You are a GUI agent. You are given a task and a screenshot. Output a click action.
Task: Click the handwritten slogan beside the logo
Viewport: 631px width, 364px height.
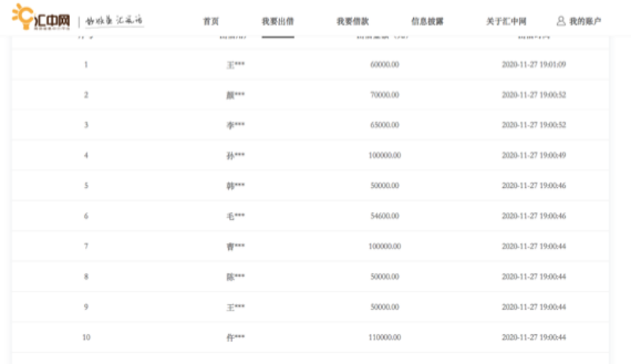pos(114,20)
